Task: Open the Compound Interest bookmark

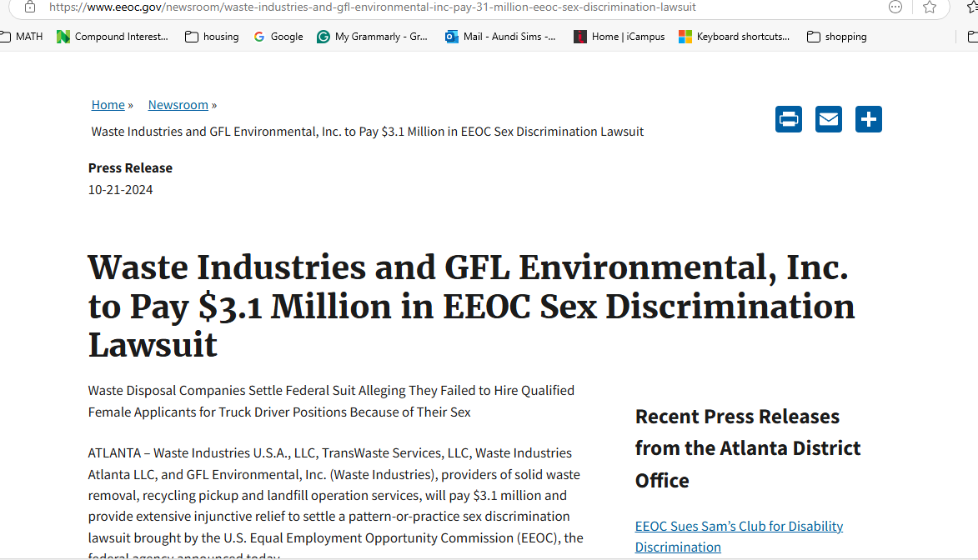Action: (x=113, y=37)
